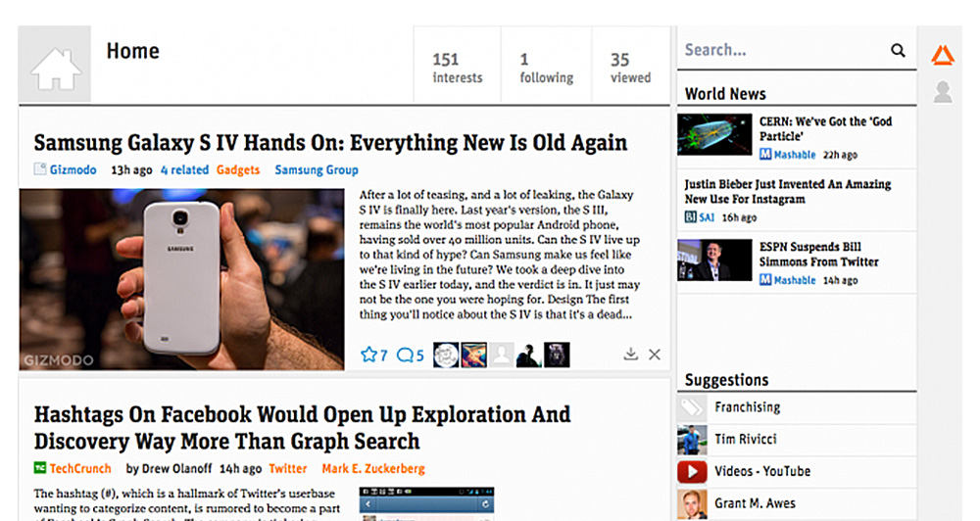Select Franchising suggestion

point(797,407)
